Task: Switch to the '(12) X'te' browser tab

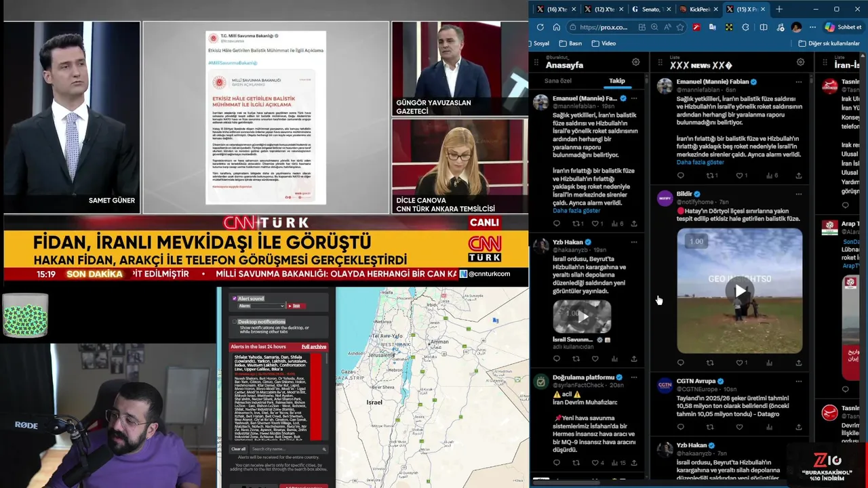Action: tap(604, 9)
